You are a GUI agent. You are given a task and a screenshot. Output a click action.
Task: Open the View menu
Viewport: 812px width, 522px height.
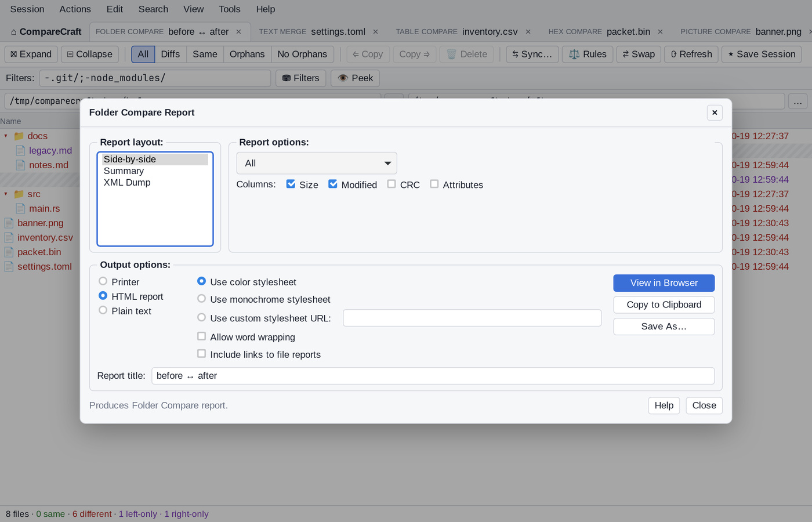[x=194, y=9]
